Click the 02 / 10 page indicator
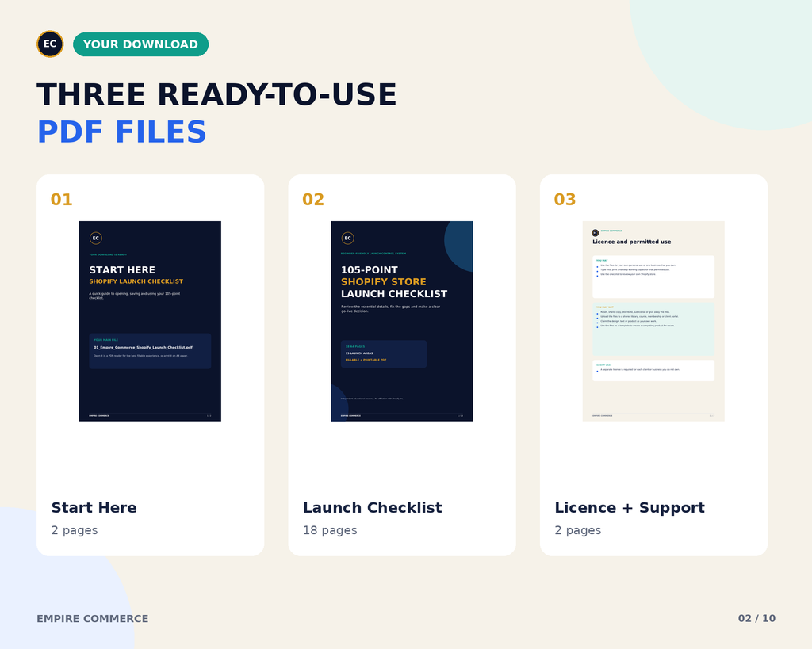 pyautogui.click(x=756, y=618)
